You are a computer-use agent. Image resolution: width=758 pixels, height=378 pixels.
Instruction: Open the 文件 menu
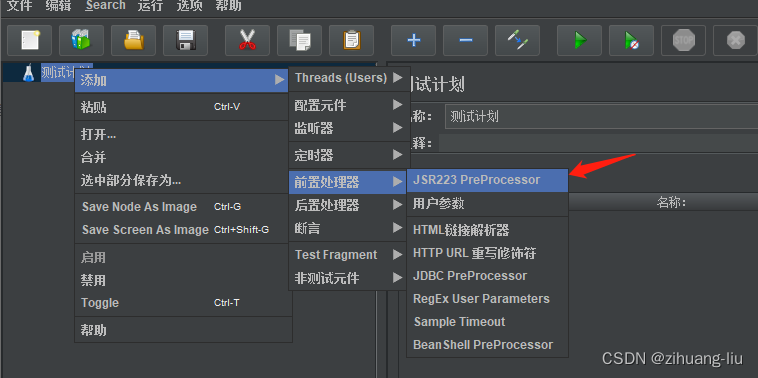pos(19,6)
